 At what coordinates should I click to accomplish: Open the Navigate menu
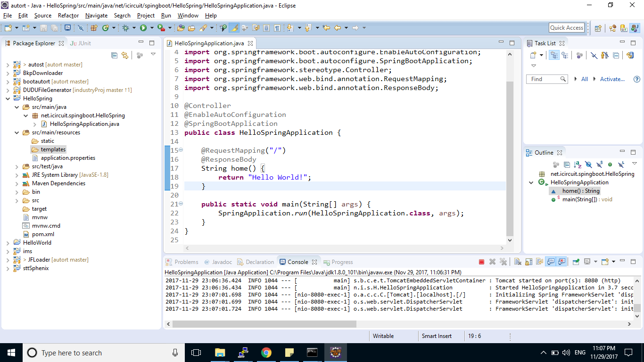click(x=97, y=15)
